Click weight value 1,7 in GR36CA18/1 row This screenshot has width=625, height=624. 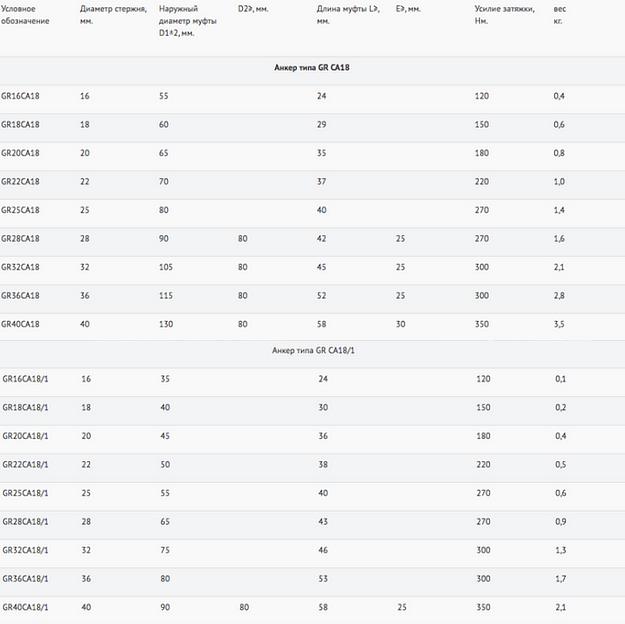pyautogui.click(x=559, y=579)
